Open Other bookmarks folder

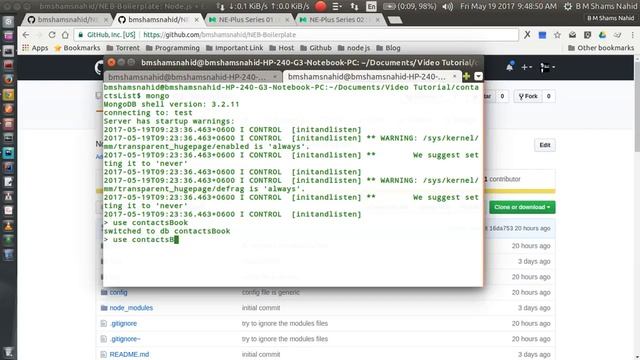point(601,48)
